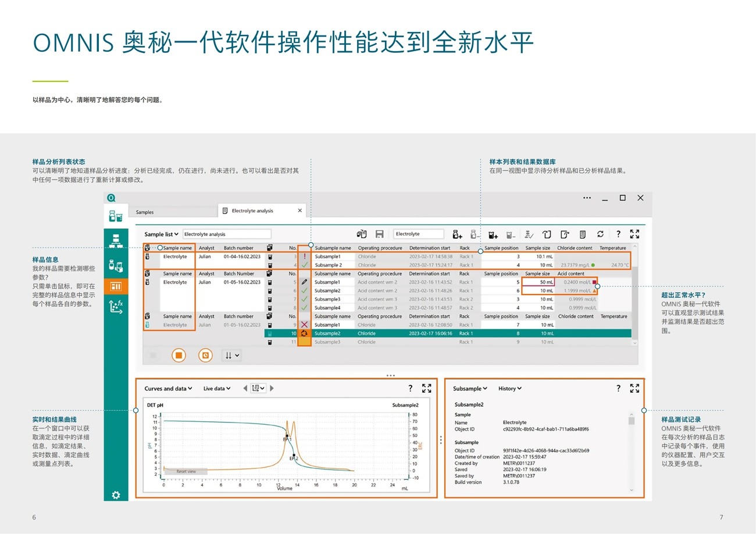Expand the History dropdown
The image size is (756, 534).
(x=509, y=388)
